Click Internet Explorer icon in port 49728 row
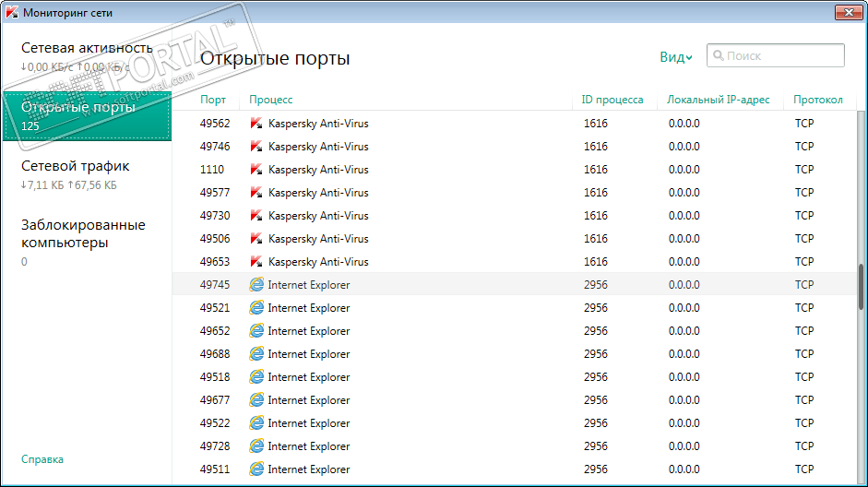 pos(256,446)
